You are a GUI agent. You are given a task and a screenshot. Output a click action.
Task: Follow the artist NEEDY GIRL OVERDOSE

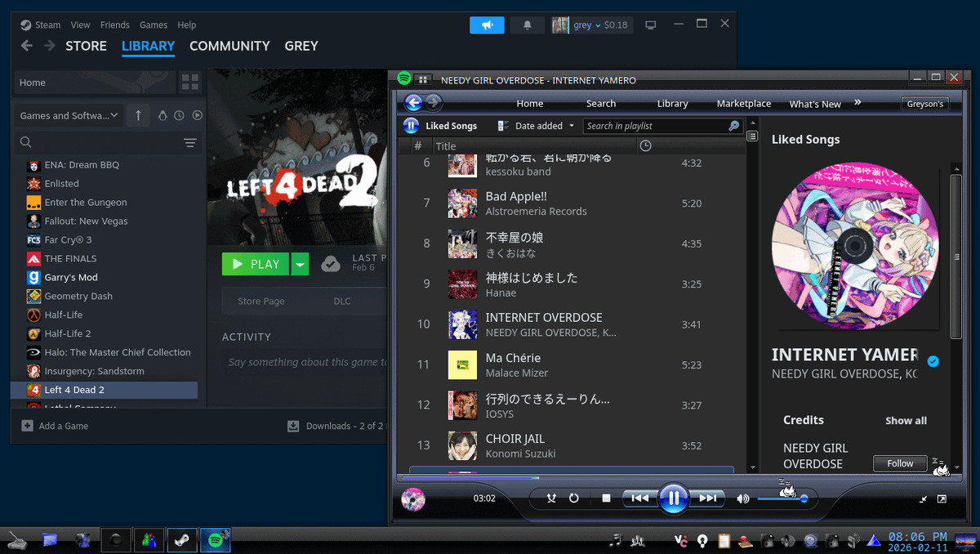[x=900, y=463]
